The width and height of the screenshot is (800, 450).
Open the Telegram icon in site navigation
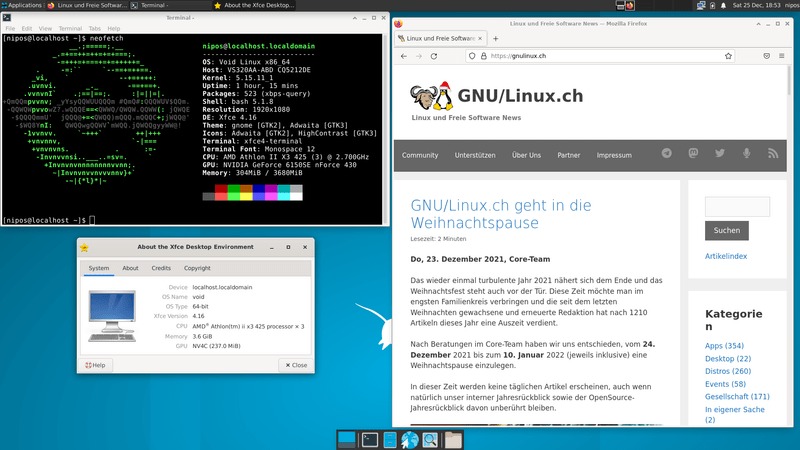pos(666,153)
